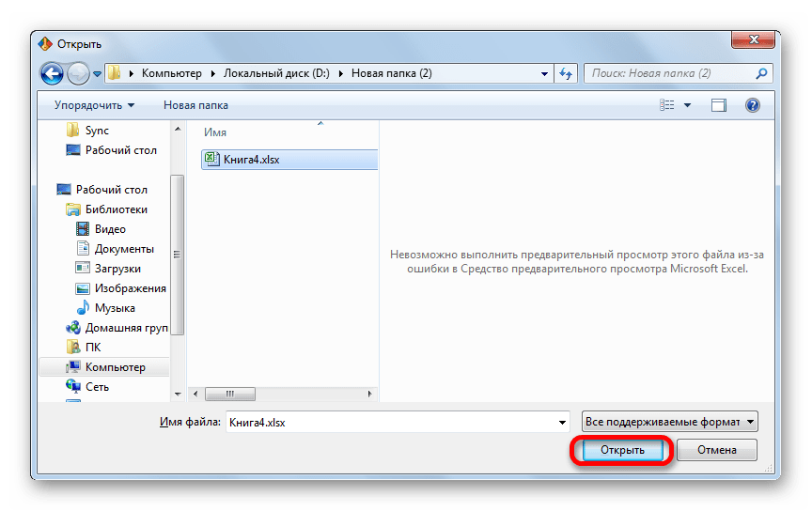Click the ПК user folder icon
812x511 pixels.
click(x=73, y=347)
